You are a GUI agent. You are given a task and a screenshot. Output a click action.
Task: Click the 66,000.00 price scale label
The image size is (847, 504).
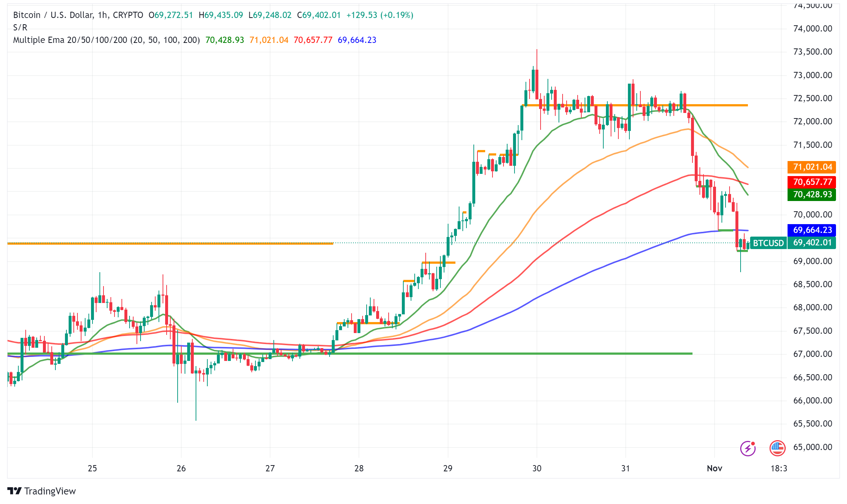point(813,401)
